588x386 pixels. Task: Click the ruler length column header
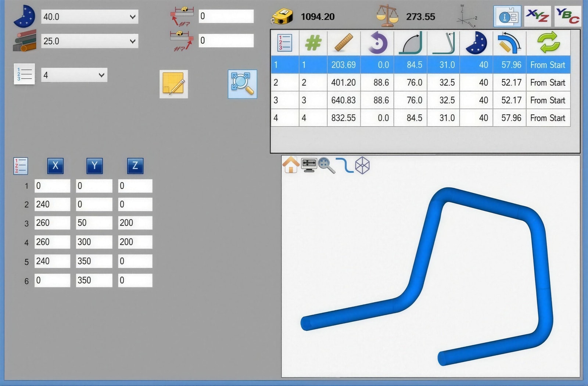click(x=344, y=43)
